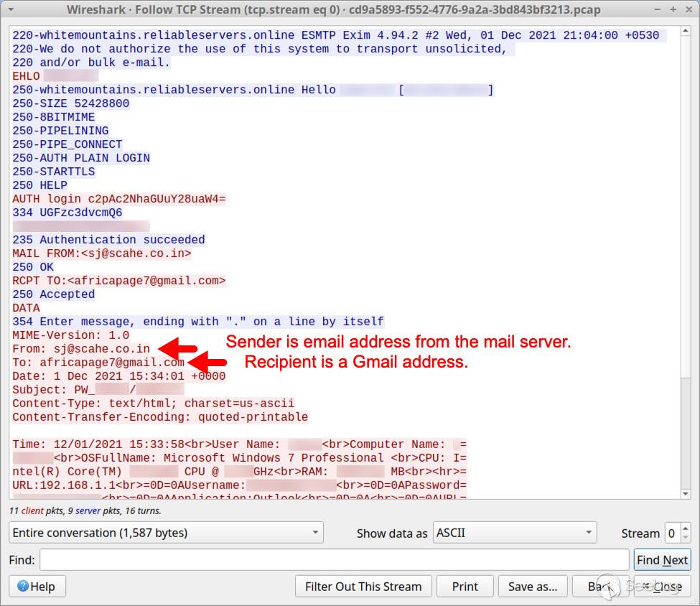This screenshot has height=606, width=700.
Task: Click the '250 Accepted' line
Action: tap(54, 294)
